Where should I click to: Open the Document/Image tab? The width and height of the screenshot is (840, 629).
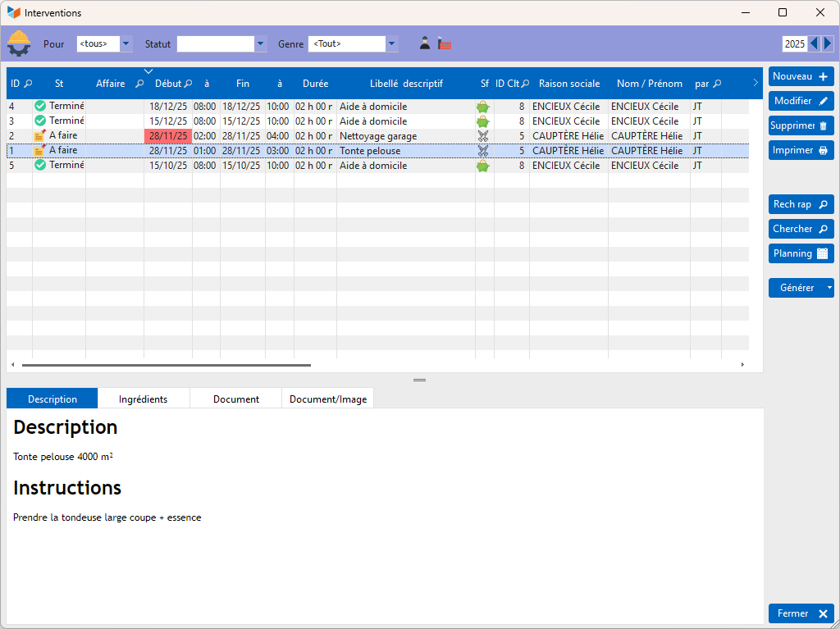coord(328,399)
